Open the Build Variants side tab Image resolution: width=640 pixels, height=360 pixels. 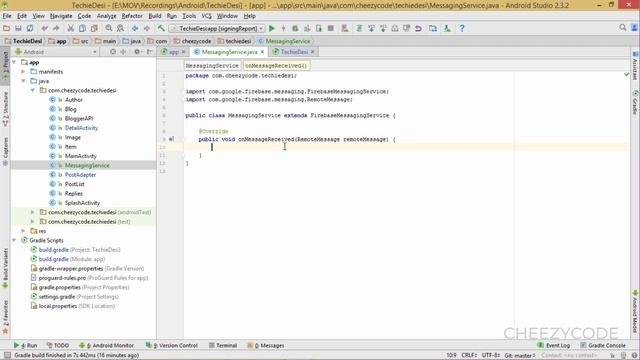(x=5, y=268)
